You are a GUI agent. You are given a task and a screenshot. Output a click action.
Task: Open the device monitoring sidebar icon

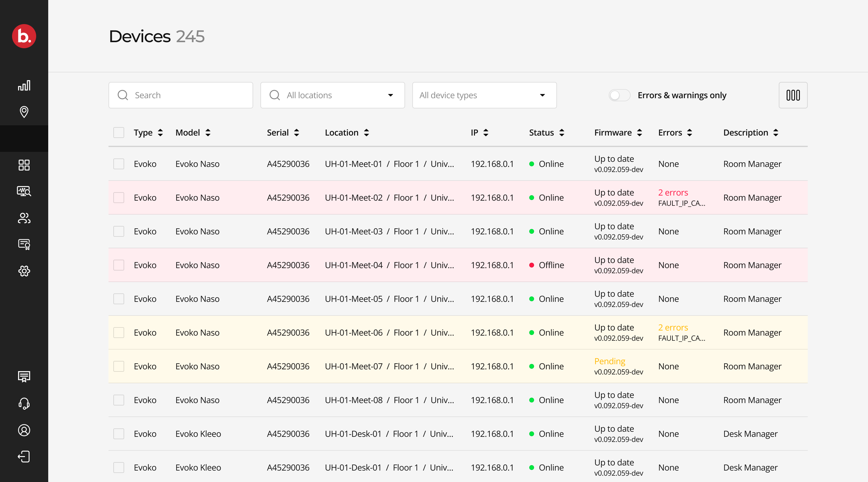point(24,191)
